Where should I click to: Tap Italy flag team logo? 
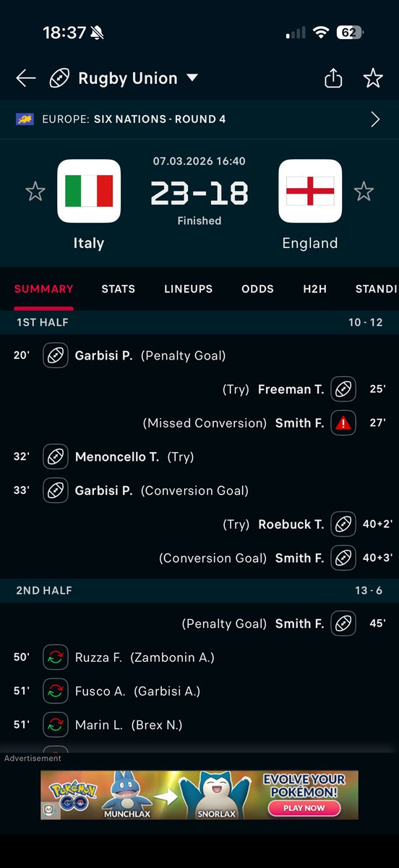tap(89, 191)
